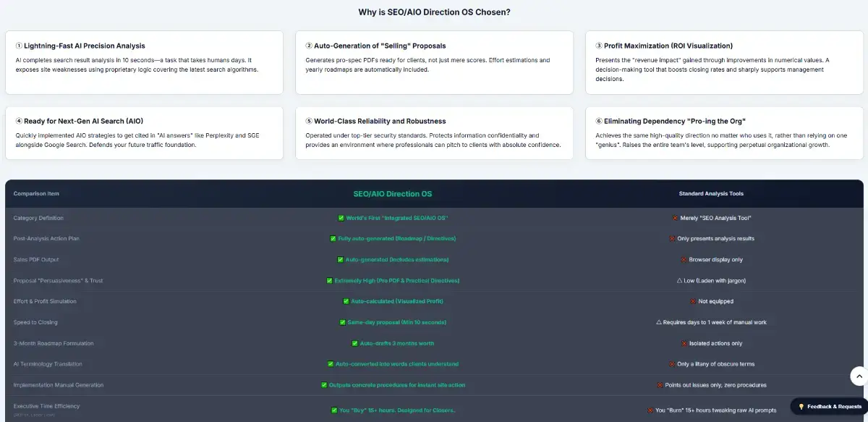
Task: Click the scroll-to-top chevron button
Action: 858,376
